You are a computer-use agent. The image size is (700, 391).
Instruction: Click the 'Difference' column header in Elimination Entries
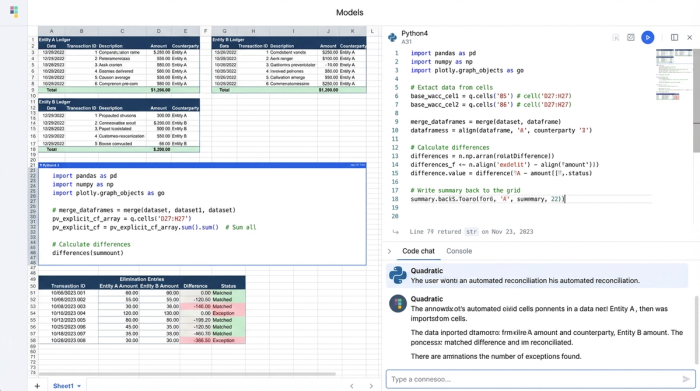[195, 286]
